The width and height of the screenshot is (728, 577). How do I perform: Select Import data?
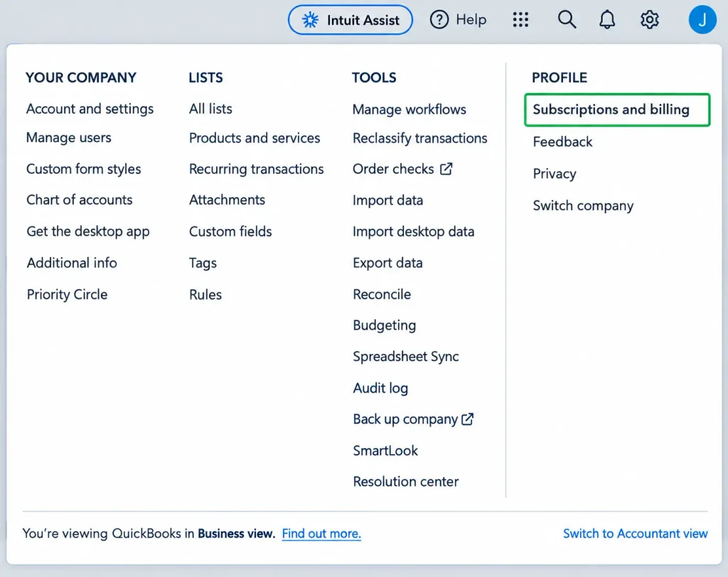pyautogui.click(x=388, y=200)
